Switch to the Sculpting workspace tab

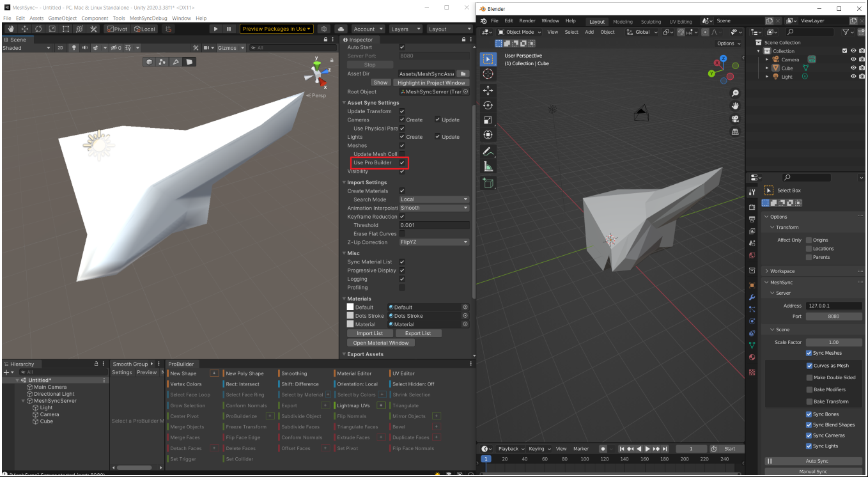coord(651,21)
